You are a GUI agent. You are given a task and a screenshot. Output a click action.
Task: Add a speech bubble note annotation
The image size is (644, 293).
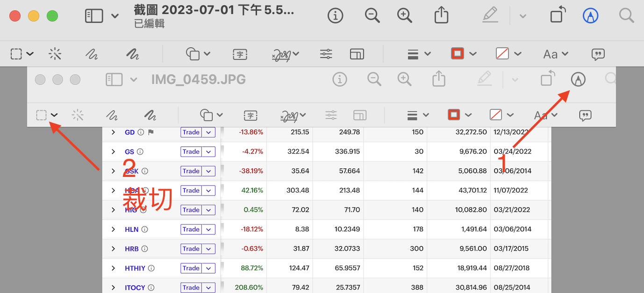[598, 54]
